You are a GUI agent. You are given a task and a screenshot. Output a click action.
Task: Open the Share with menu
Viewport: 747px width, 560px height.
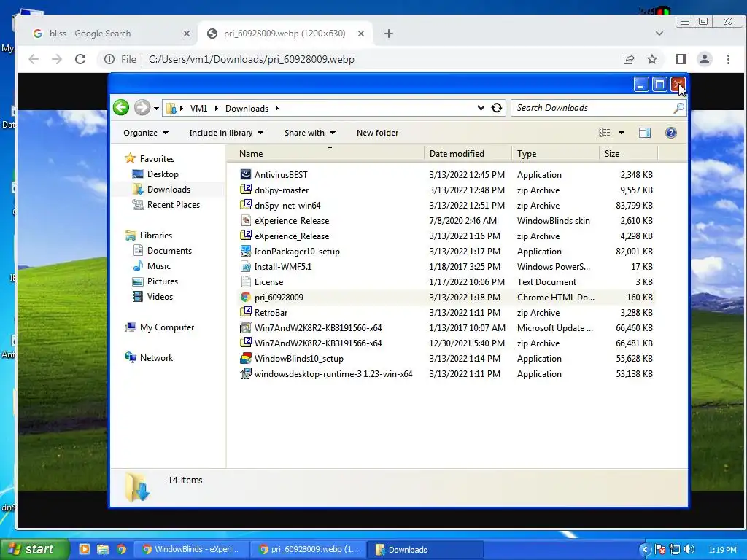point(309,133)
